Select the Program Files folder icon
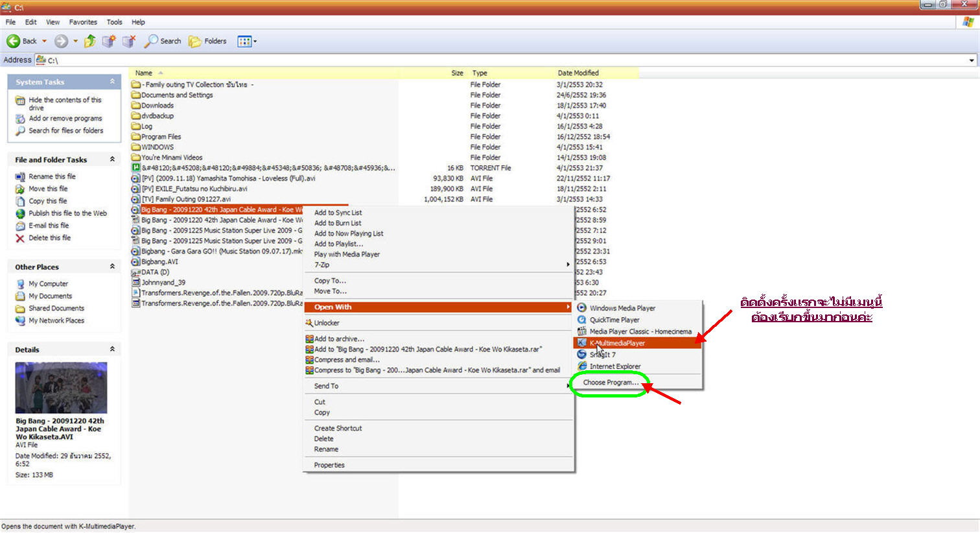980x533 pixels. [136, 137]
